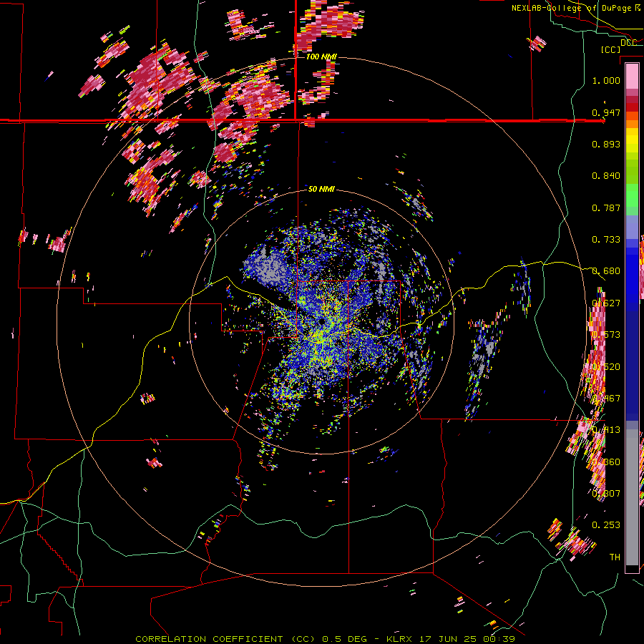Pick the bright green color bar segment
Viewport: 644px width, 644px height.
632,195
